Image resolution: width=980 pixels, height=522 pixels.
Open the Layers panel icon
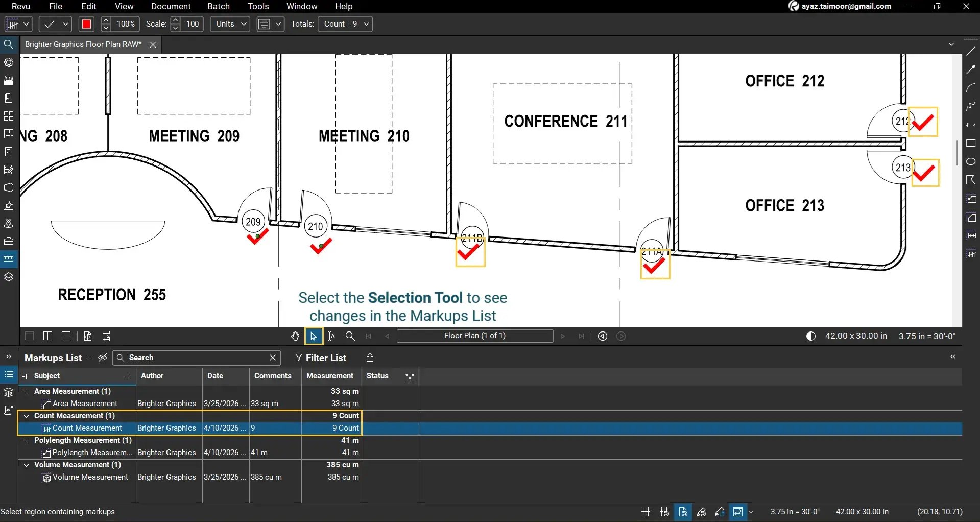9,277
